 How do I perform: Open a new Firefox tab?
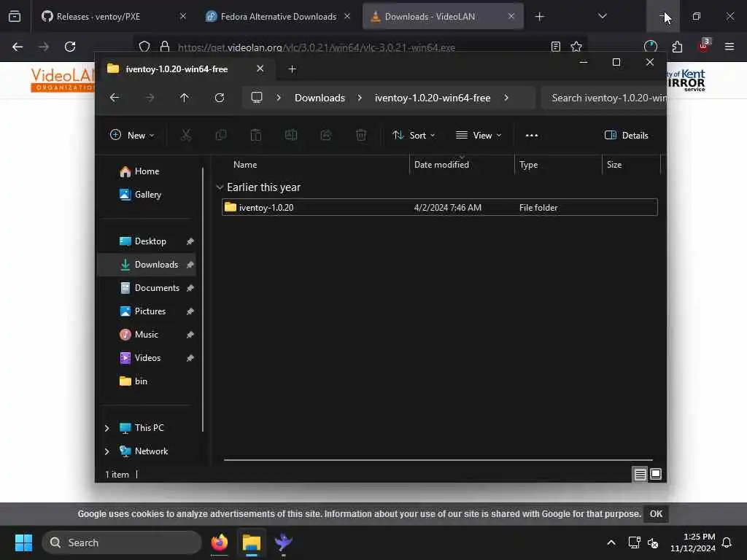[x=539, y=16]
